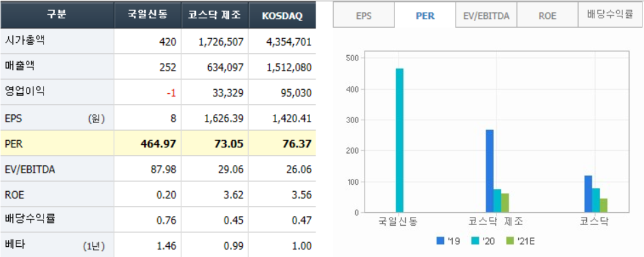
Task: Click the 코스닥 제조 column header
Action: (x=214, y=15)
